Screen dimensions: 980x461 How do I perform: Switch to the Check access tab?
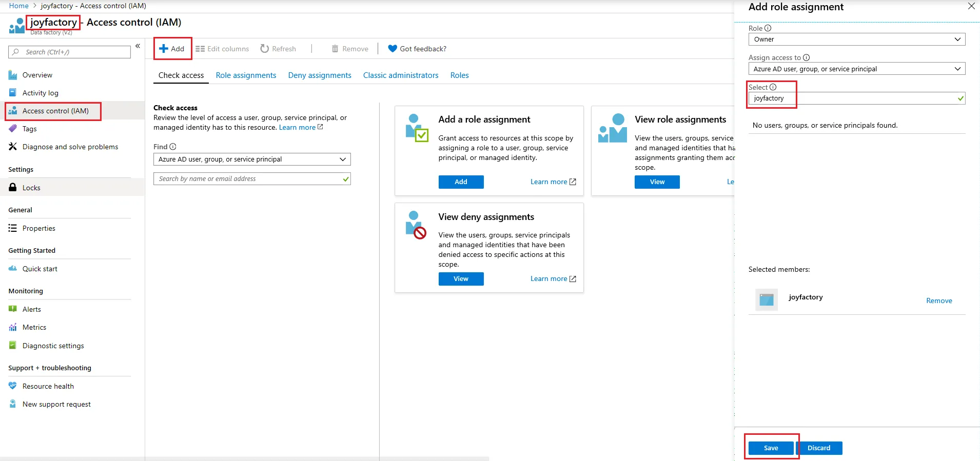[181, 75]
